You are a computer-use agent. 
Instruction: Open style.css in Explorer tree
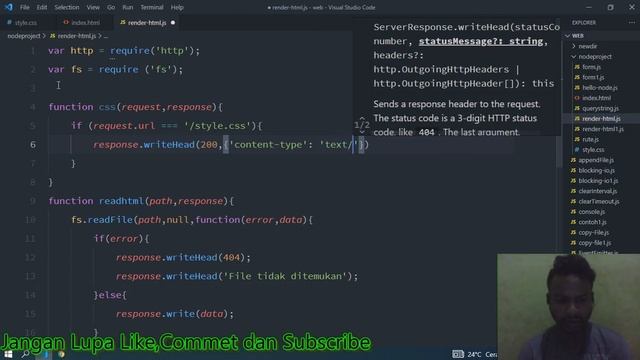tap(593, 150)
